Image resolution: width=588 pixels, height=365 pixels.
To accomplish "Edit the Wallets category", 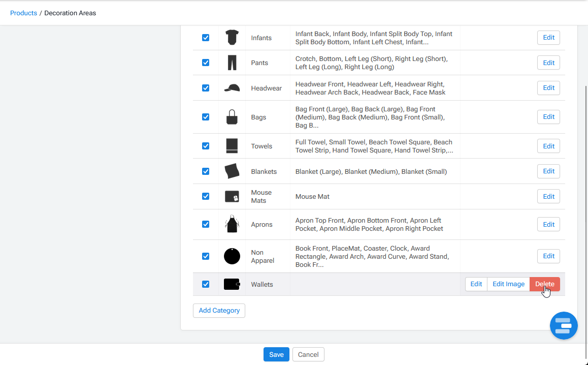I will [476, 284].
